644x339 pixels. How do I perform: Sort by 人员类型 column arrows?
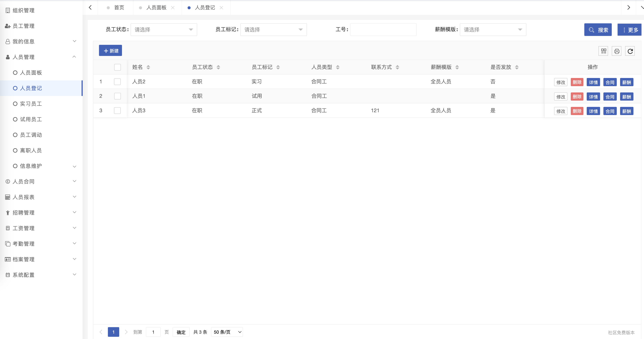338,67
